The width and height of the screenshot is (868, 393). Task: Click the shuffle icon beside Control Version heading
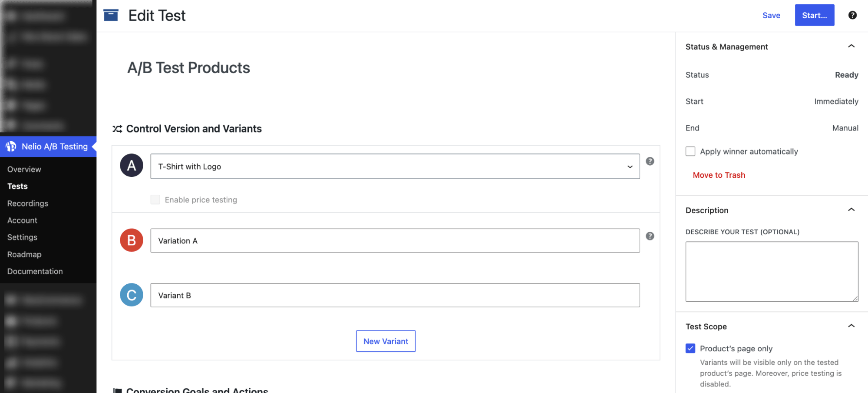coord(117,129)
